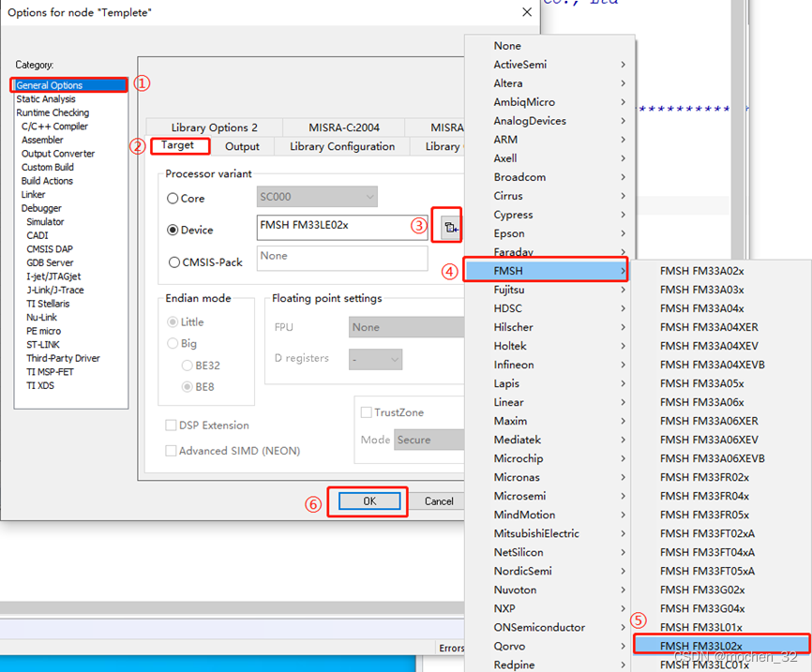Viewport: 812px width, 672px height.
Task: Select General Options category
Action: [69, 85]
